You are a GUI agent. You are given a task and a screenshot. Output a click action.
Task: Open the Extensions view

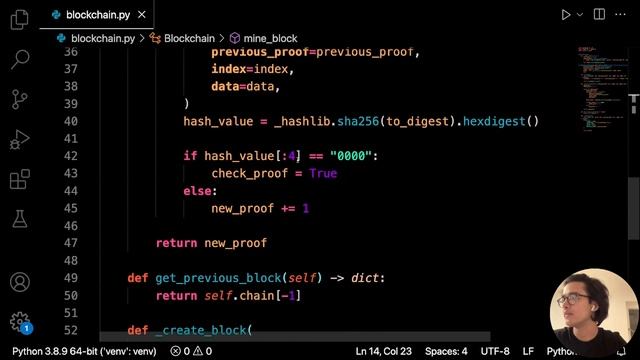click(19, 179)
